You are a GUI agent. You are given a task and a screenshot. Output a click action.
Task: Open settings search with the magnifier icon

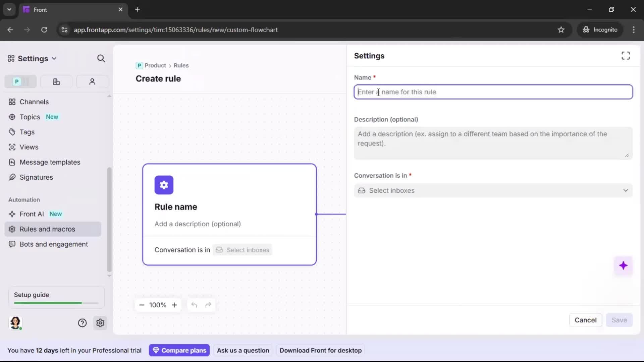[x=101, y=58]
